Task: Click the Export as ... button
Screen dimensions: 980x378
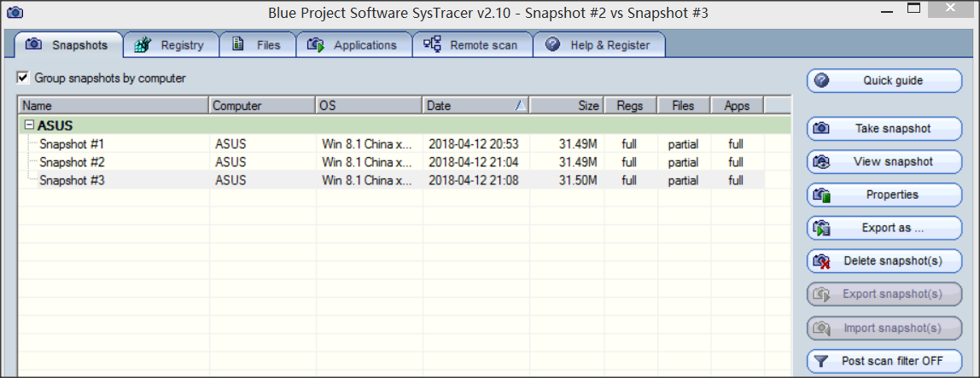Action: pos(884,228)
